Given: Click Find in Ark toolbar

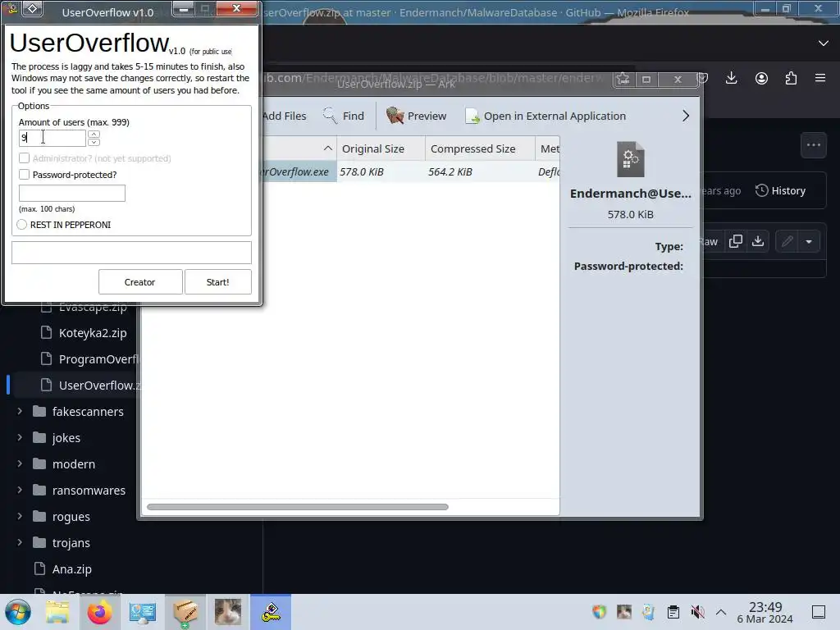Looking at the screenshot, I should click(344, 116).
